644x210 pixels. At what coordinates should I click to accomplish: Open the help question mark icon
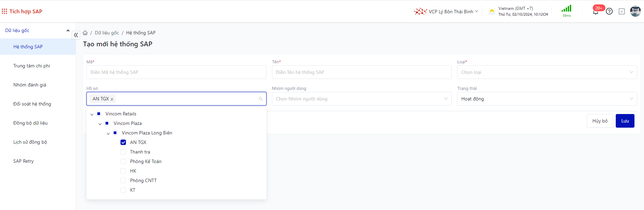609,11
